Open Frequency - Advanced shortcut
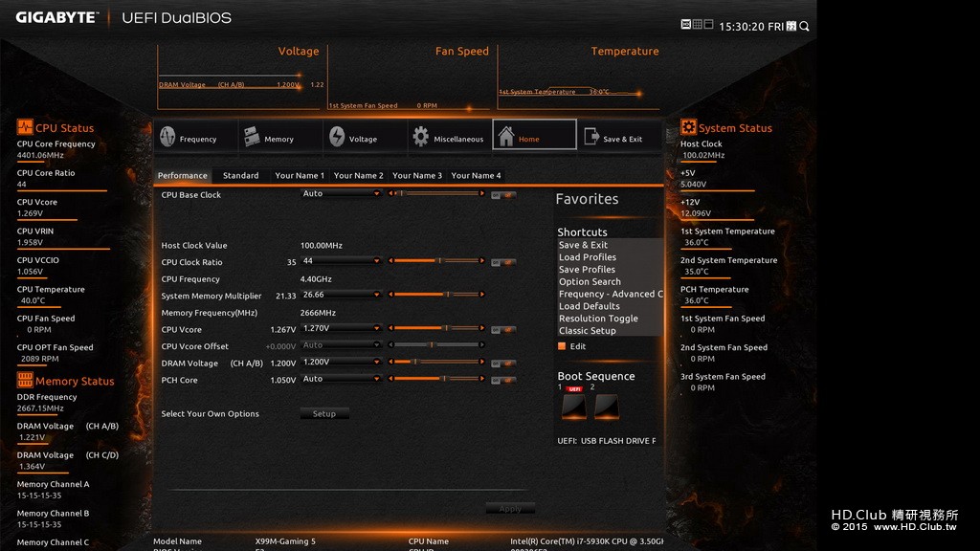980x551 pixels. 611,294
